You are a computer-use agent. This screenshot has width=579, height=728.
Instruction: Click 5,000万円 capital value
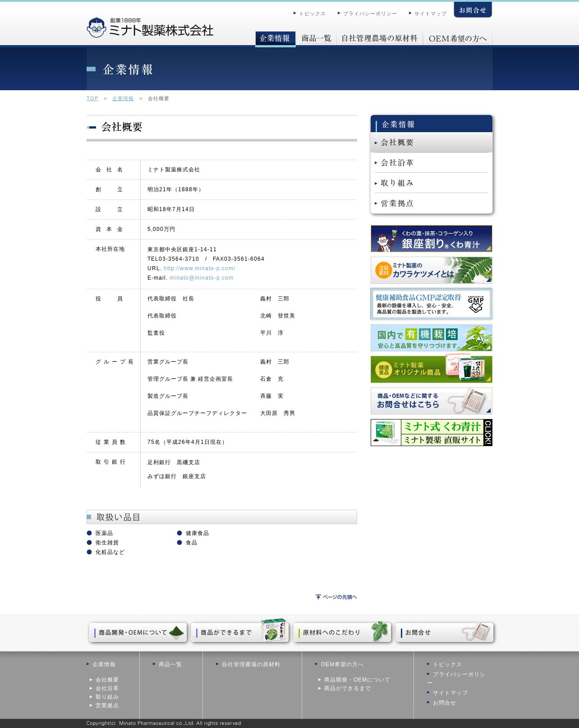pos(161,229)
